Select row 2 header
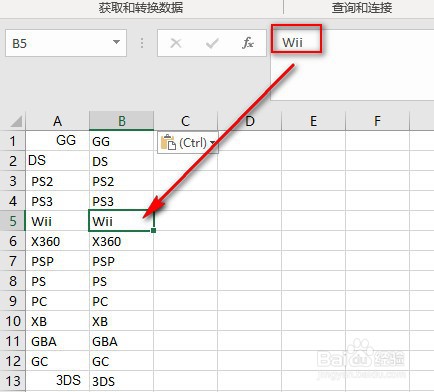The image size is (434, 392). click(x=13, y=161)
